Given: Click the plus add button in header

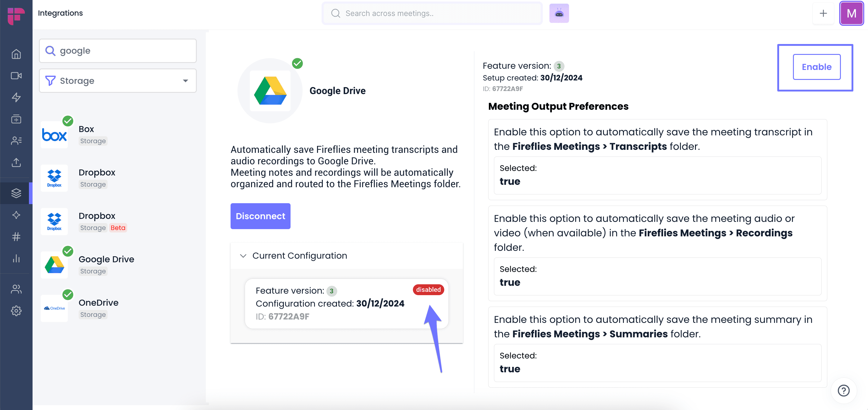Looking at the screenshot, I should [823, 13].
